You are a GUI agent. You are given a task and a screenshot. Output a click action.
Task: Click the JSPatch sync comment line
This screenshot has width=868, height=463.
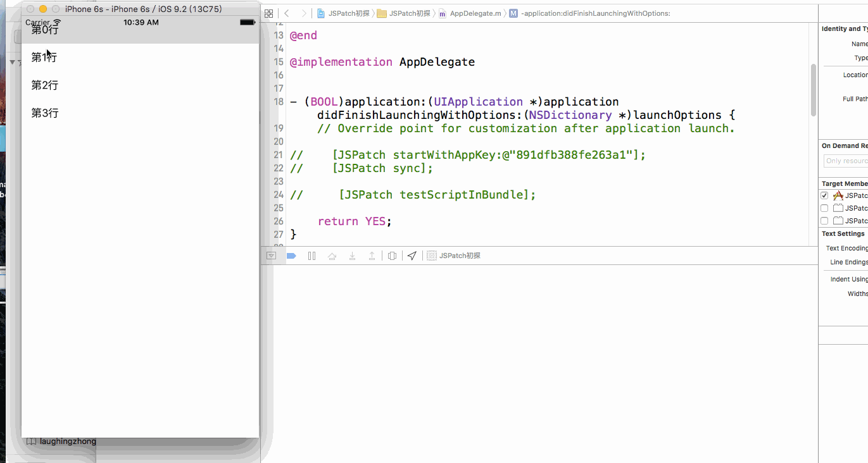pos(362,168)
